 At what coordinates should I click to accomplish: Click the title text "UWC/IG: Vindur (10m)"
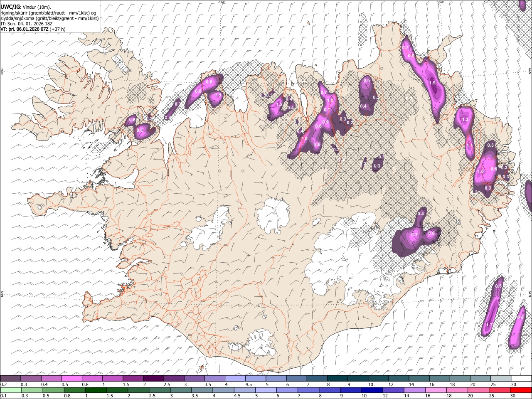tap(25, 7)
